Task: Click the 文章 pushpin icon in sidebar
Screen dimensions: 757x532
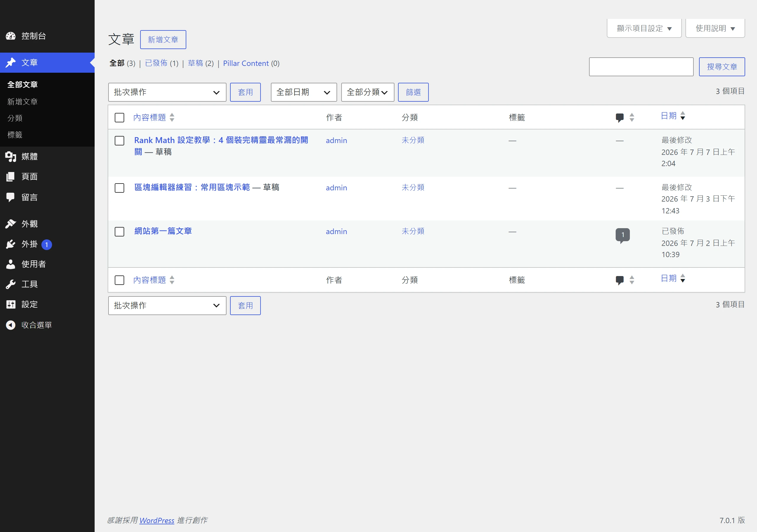Action: [x=11, y=63]
